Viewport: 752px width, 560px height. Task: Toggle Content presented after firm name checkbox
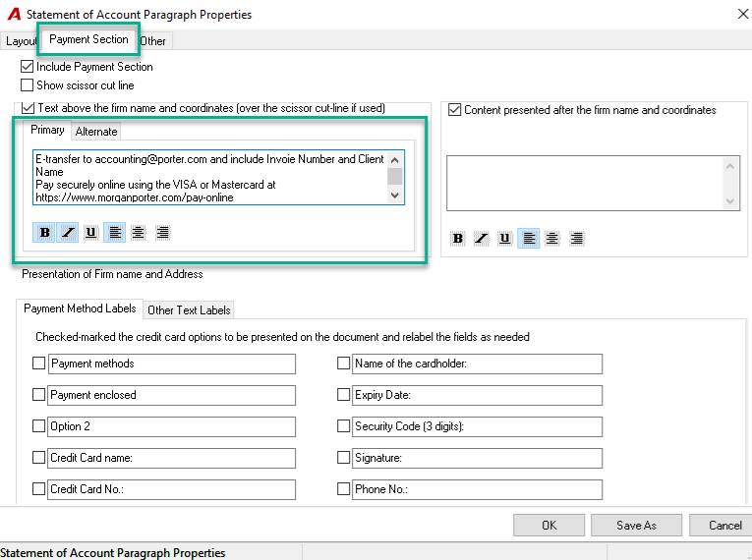click(454, 109)
